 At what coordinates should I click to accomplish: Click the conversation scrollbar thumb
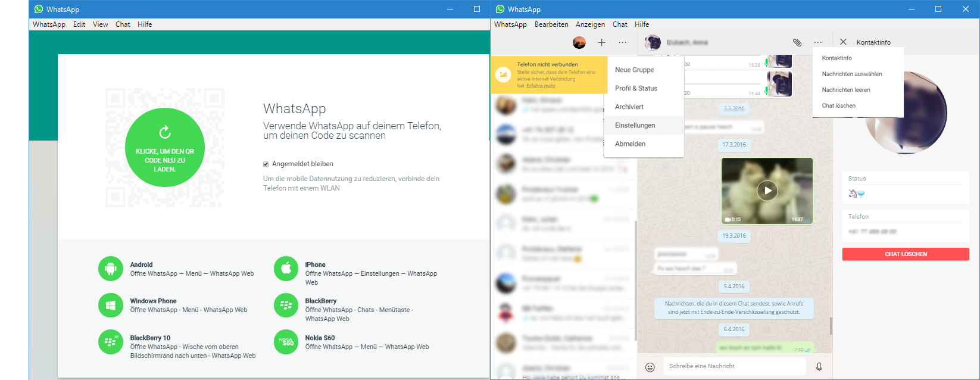831,326
